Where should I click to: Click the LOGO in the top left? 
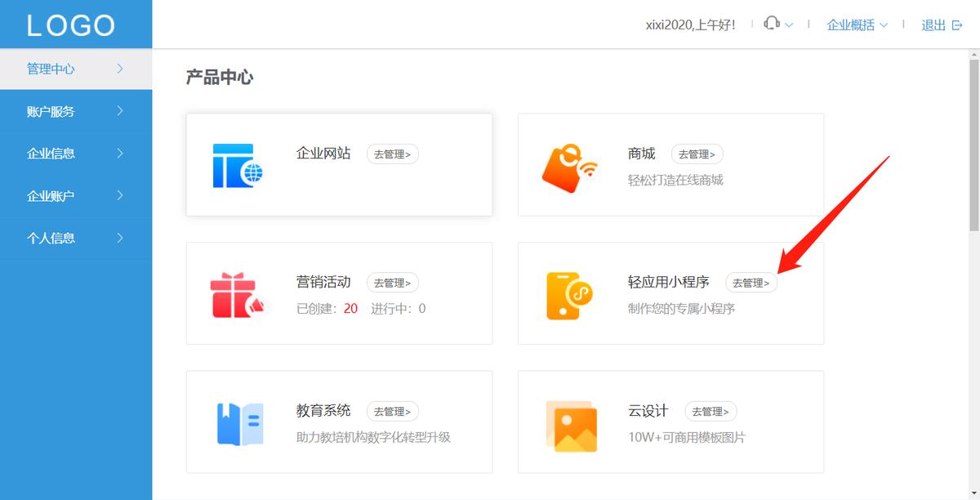pos(69,25)
